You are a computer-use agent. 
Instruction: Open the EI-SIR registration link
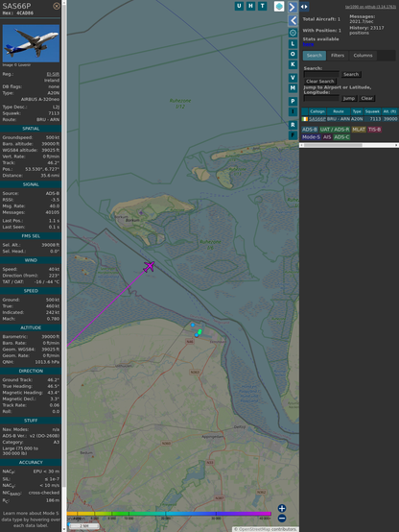click(x=53, y=74)
